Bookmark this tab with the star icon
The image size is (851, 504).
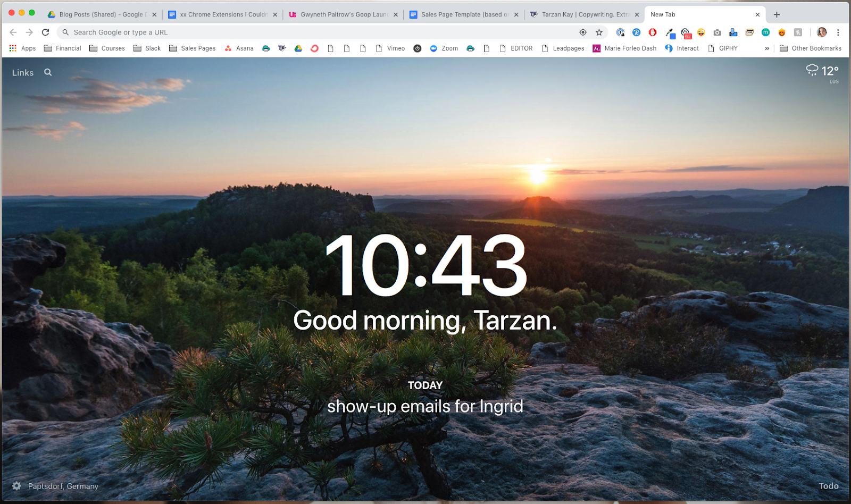coord(599,32)
